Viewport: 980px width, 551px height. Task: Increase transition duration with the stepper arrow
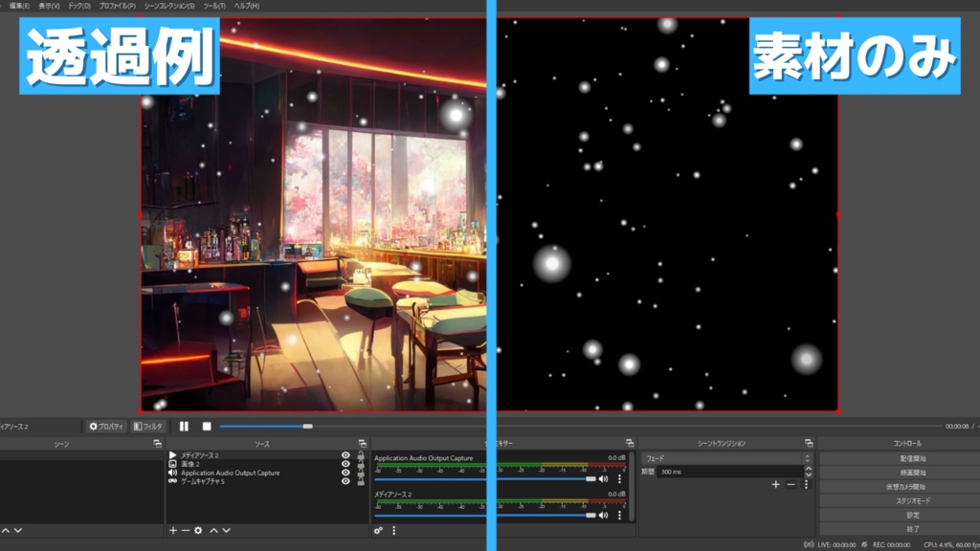[809, 469]
